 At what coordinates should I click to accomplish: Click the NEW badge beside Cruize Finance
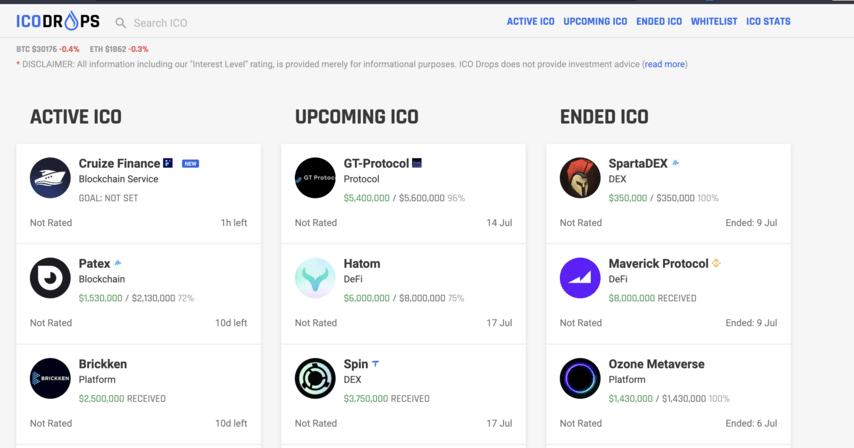190,164
